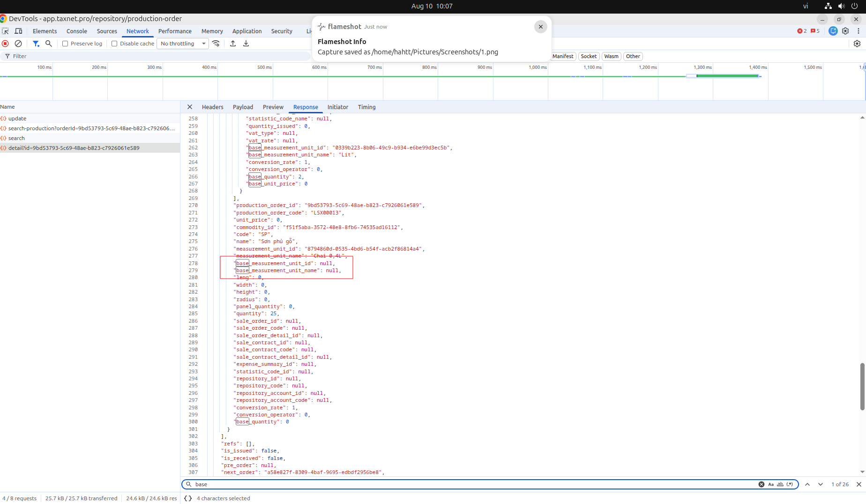Export HAR download icon

tap(246, 44)
